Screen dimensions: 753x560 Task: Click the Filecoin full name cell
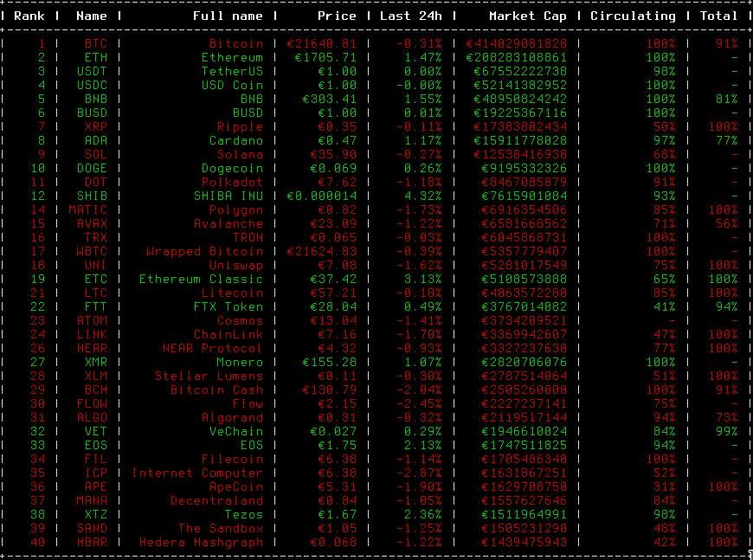point(232,460)
